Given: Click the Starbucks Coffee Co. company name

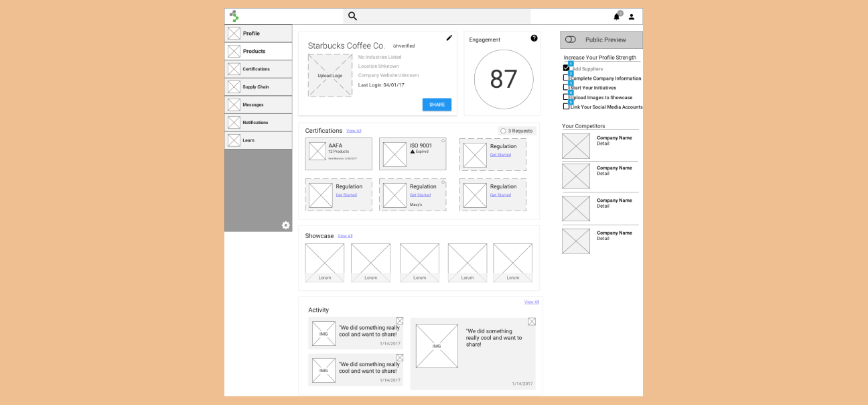Looking at the screenshot, I should (x=346, y=46).
